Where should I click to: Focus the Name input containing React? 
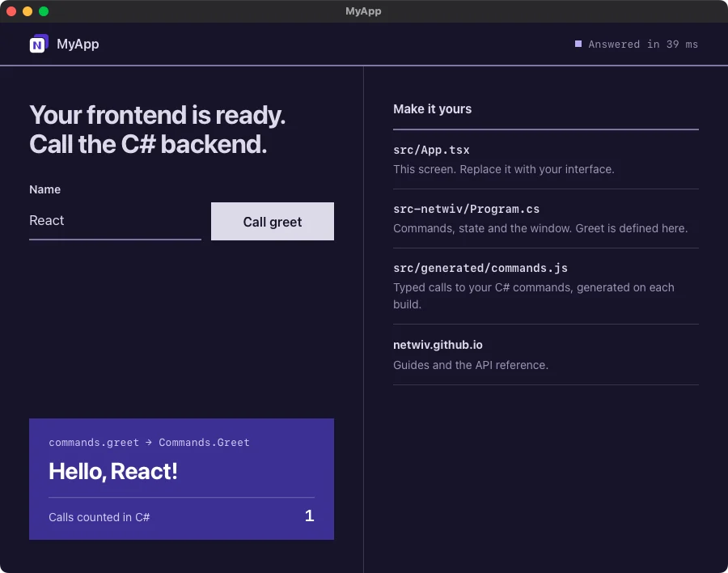[115, 221]
